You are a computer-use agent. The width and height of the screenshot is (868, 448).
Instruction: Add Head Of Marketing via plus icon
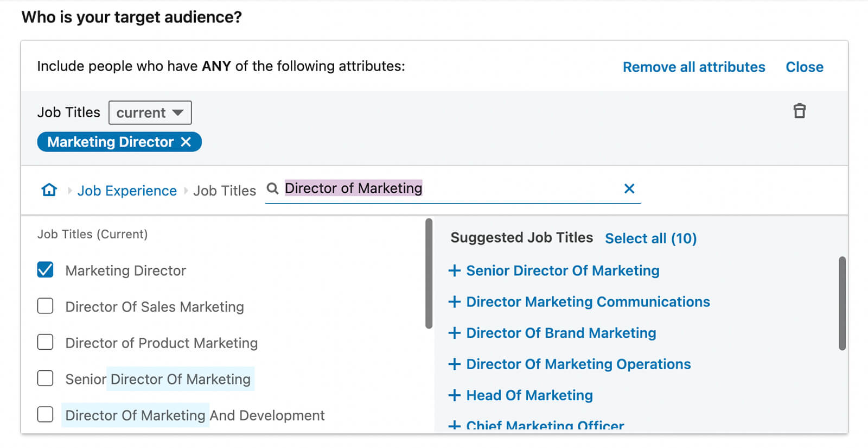click(x=455, y=395)
